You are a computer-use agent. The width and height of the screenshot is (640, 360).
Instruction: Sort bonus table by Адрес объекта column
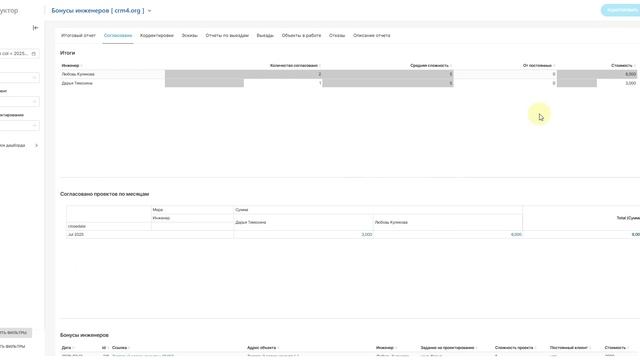263,348
